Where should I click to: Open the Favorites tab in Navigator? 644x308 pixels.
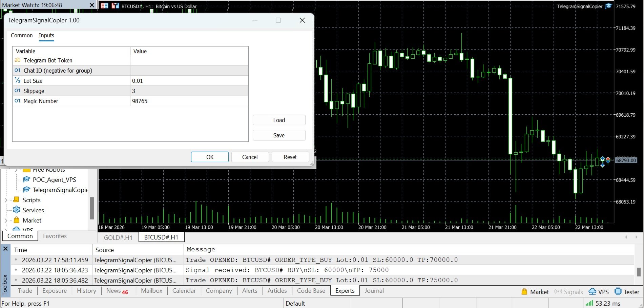[55, 236]
